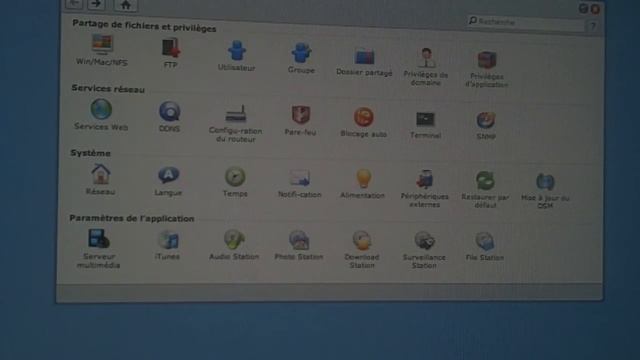
Task: Open Audio Station settings
Action: [234, 245]
